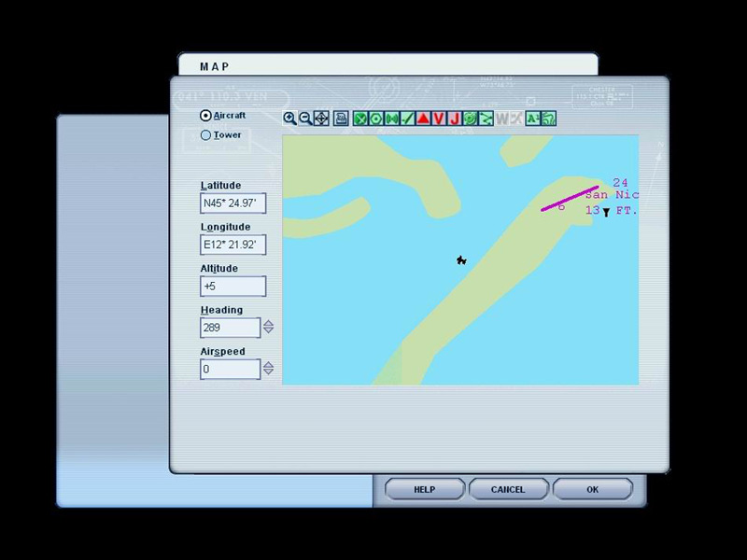Viewport: 747px width, 560px height.
Task: Click the black beacon marker near 13 FT.
Action: [606, 213]
